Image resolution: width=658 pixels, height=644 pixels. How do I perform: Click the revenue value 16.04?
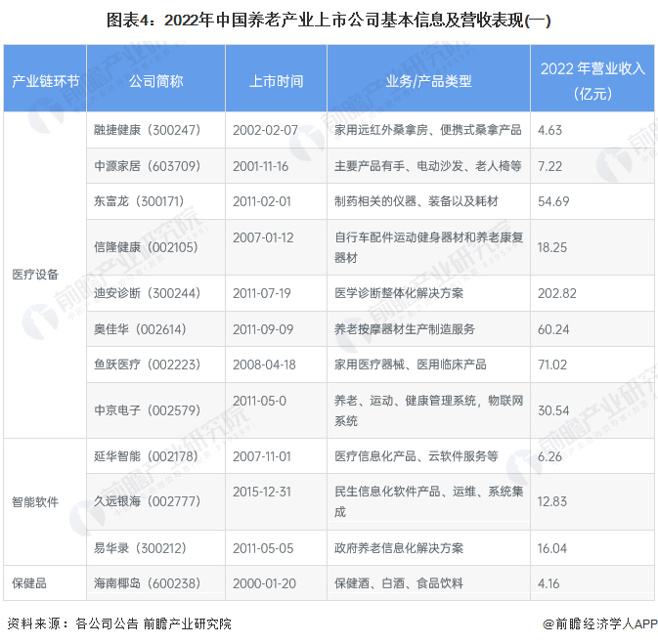[552, 549]
